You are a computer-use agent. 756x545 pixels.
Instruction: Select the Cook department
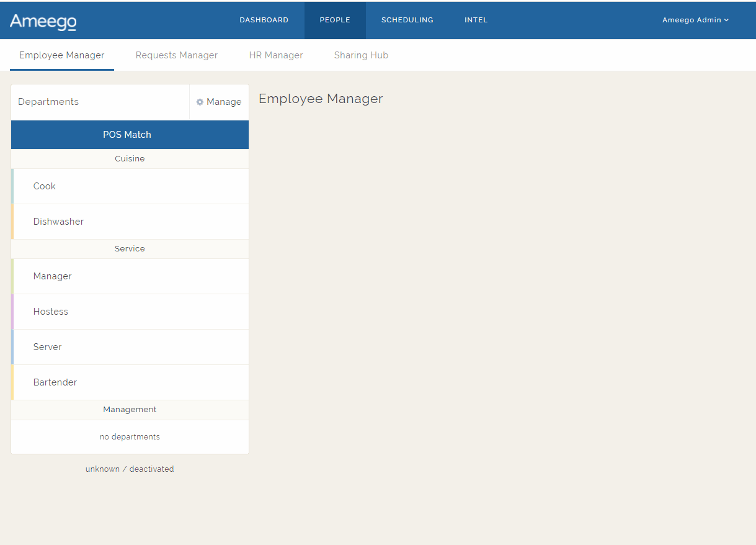coord(45,186)
